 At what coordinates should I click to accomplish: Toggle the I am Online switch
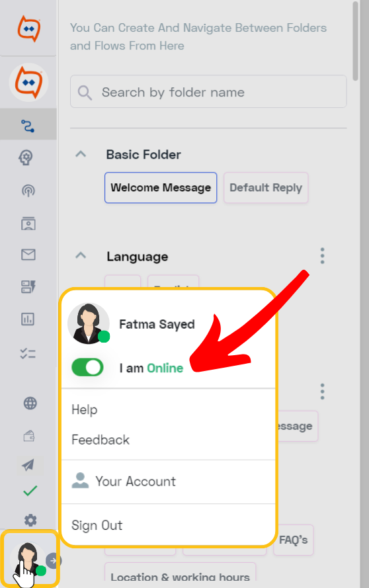point(87,368)
